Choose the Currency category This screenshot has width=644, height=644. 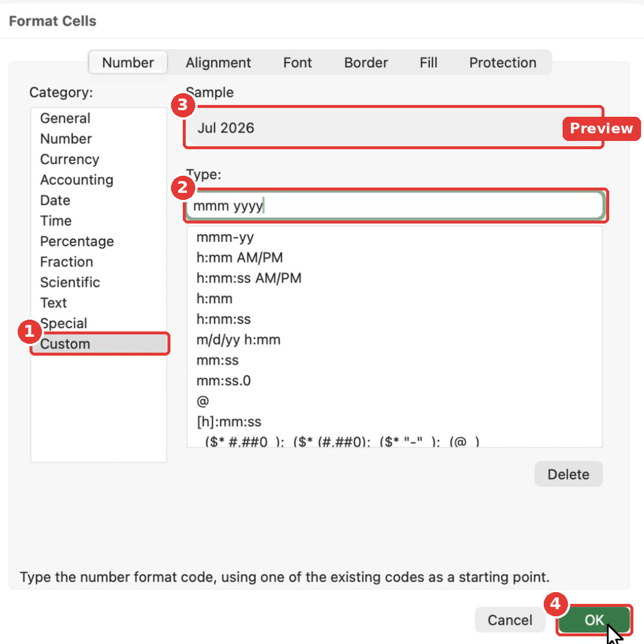click(x=98, y=159)
